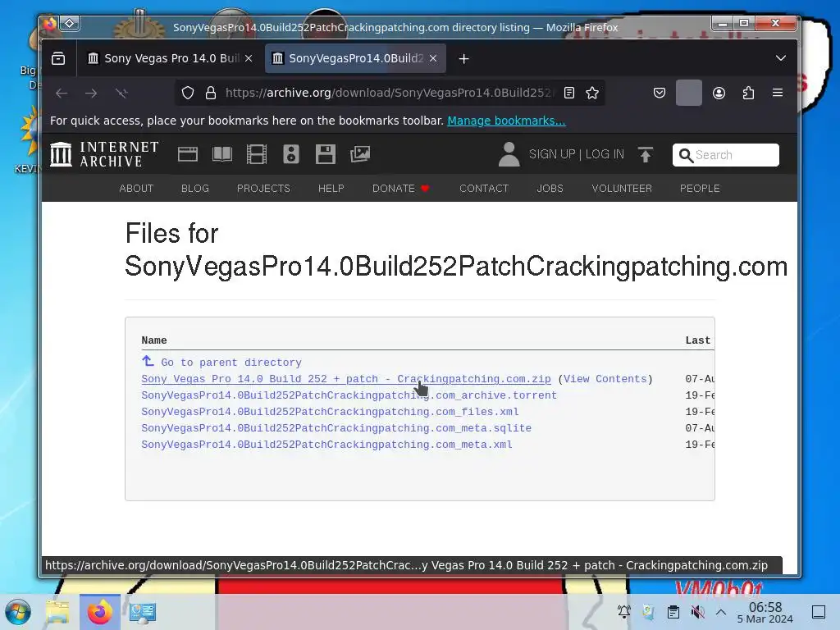The height and width of the screenshot is (630, 840).
Task: Open the Internet Archive home logo
Action: 104,154
